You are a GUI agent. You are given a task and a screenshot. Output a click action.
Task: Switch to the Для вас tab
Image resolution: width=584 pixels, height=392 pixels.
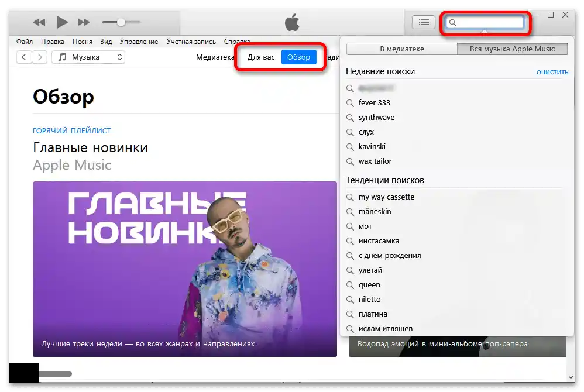coord(261,57)
